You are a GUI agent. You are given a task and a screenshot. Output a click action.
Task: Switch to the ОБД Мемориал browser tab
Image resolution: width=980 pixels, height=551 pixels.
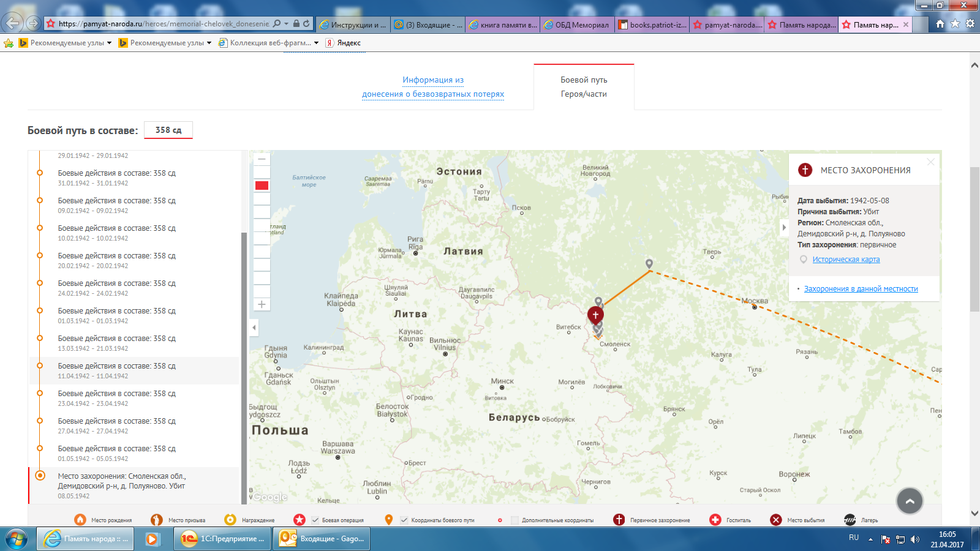(x=576, y=24)
